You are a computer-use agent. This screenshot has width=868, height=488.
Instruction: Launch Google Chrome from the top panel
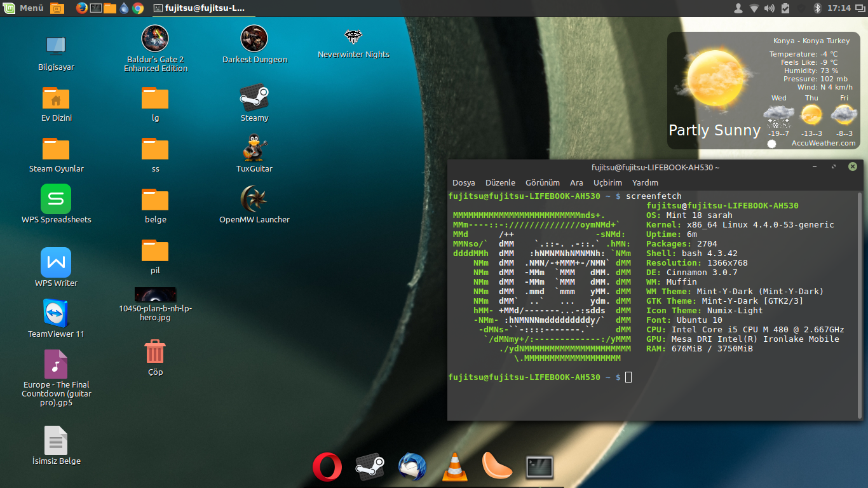138,8
